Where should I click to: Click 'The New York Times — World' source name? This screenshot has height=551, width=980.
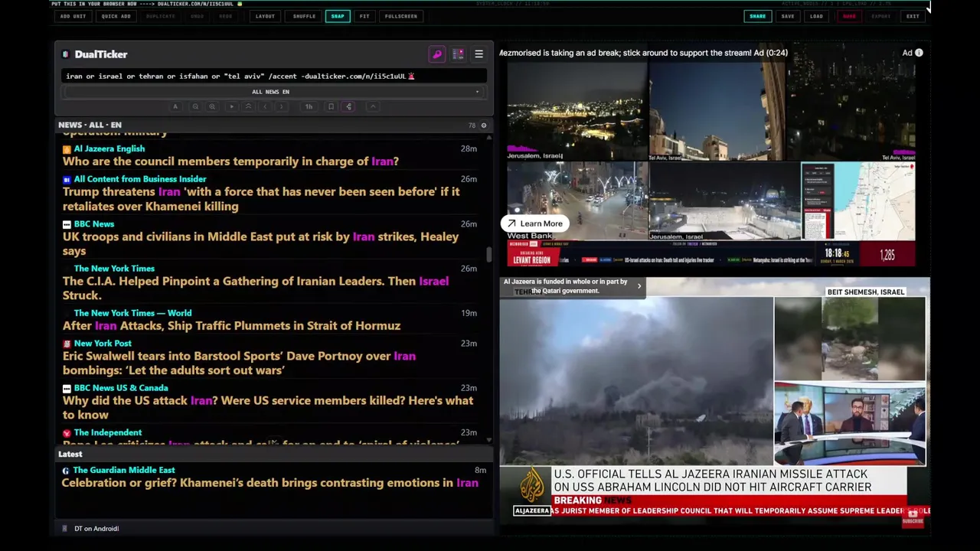(132, 313)
